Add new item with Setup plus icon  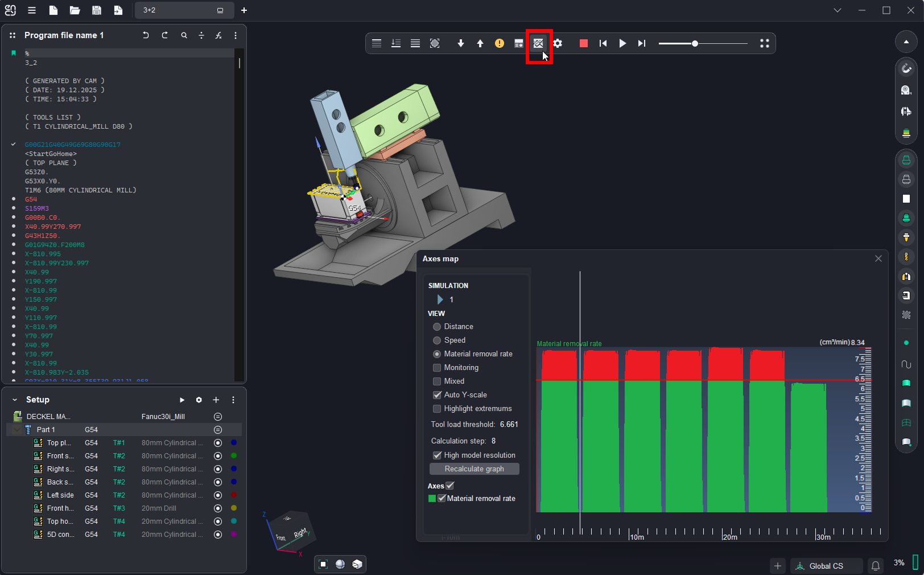click(216, 400)
